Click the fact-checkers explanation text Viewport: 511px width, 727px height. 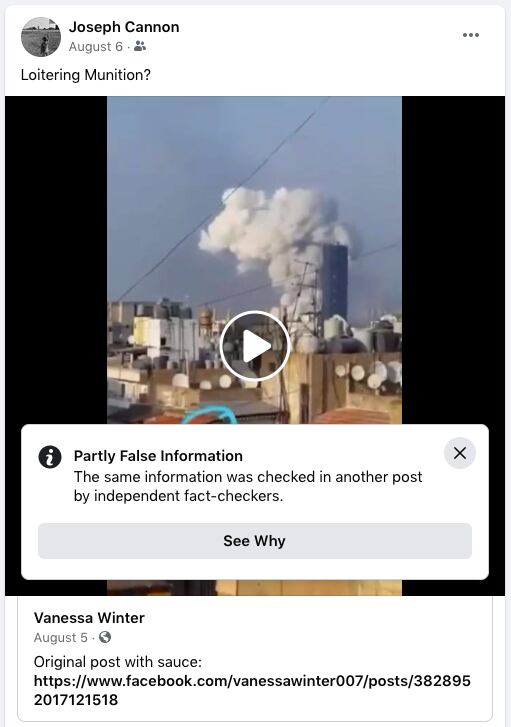(x=248, y=486)
